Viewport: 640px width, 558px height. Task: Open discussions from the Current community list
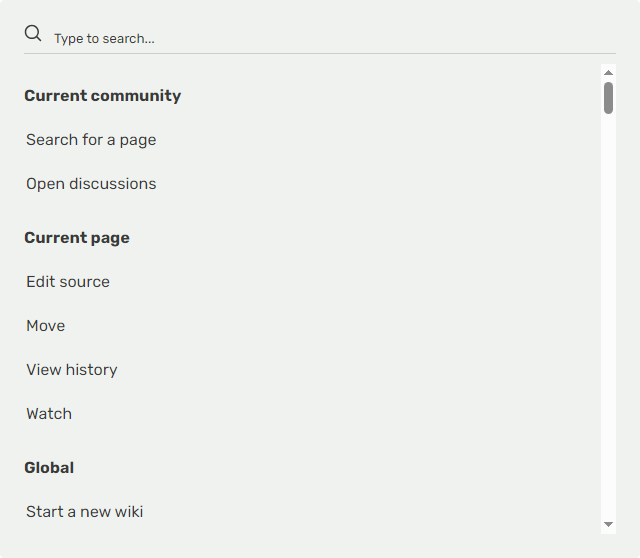(x=91, y=184)
